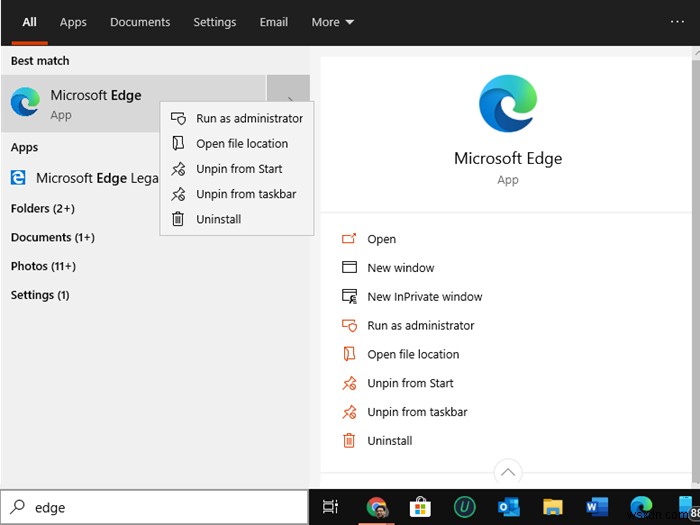
Task: Open the green U app on taskbar
Action: 465,507
